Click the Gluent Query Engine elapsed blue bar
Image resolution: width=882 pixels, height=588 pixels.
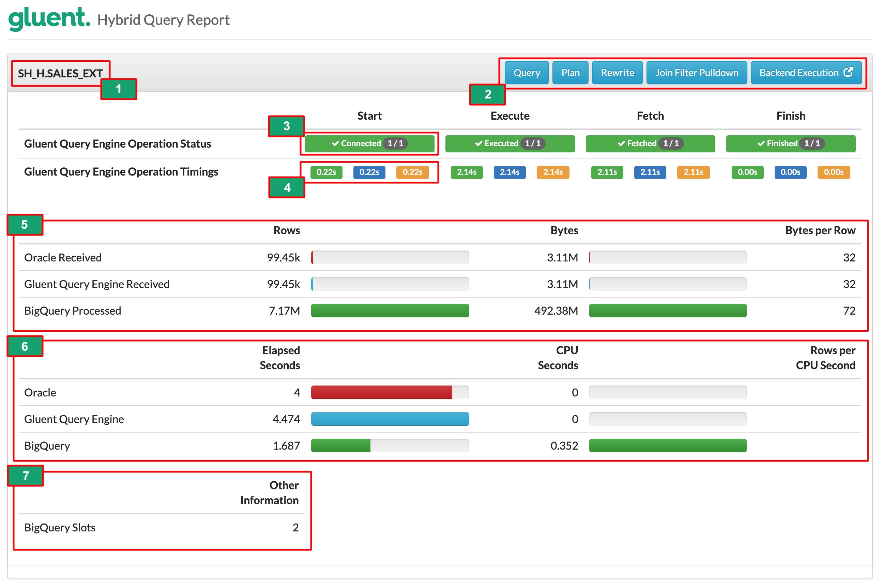click(390, 419)
